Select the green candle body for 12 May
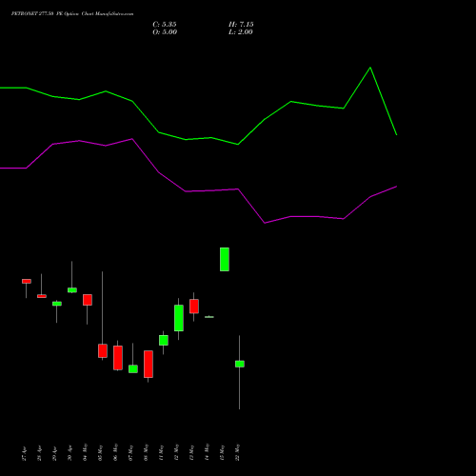 tap(179, 318)
